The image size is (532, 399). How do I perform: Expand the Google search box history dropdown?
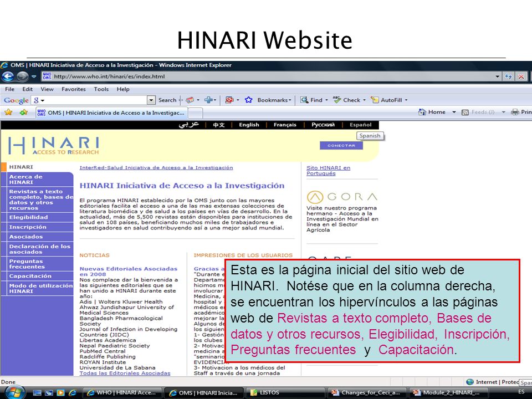151,100
